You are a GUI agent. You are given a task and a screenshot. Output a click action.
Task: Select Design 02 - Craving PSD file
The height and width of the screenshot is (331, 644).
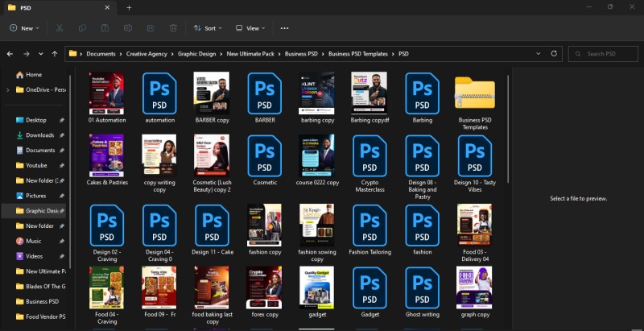click(107, 225)
